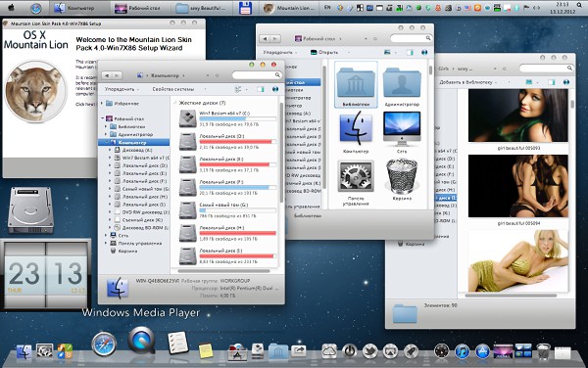
Task: Open Applications folder in the dock
Action: [237, 352]
